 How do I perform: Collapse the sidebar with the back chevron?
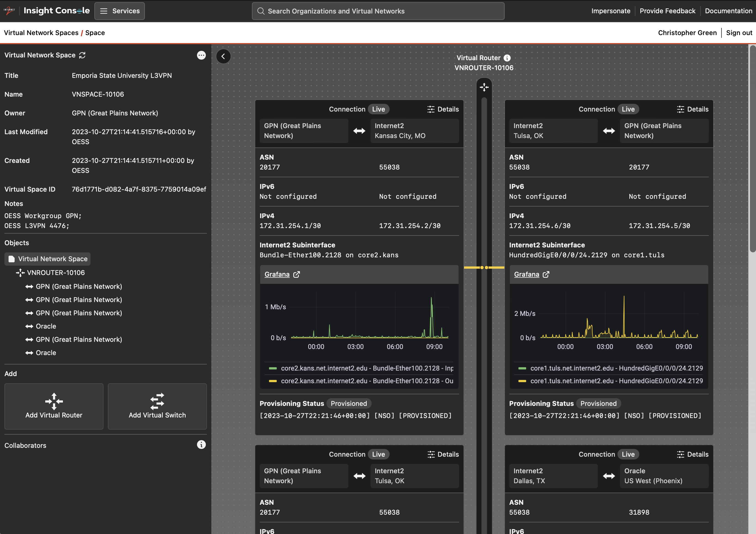(x=223, y=56)
